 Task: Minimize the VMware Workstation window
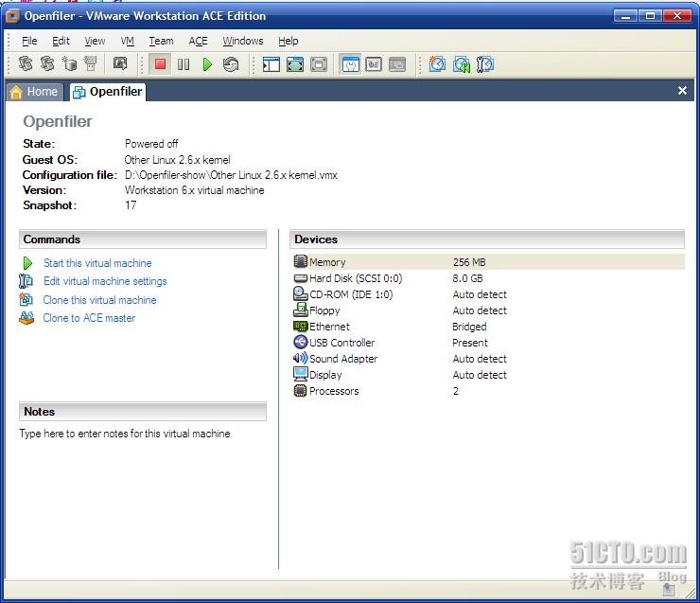(626, 16)
